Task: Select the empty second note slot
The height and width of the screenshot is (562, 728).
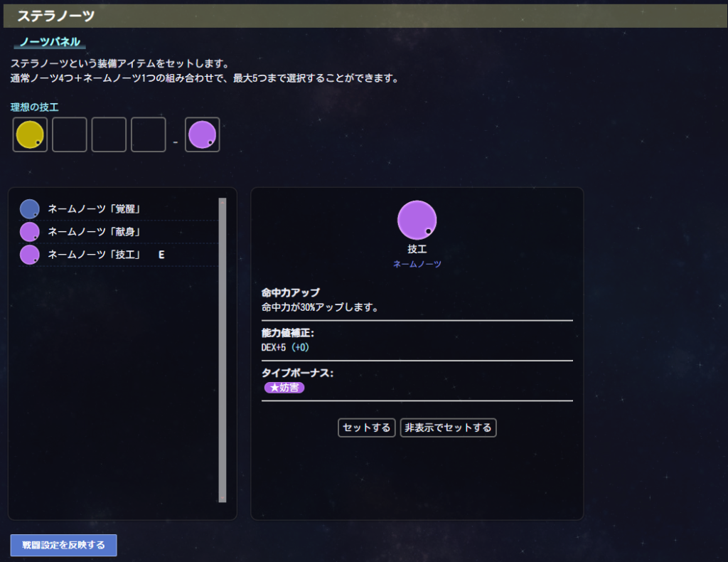Action: click(x=70, y=134)
